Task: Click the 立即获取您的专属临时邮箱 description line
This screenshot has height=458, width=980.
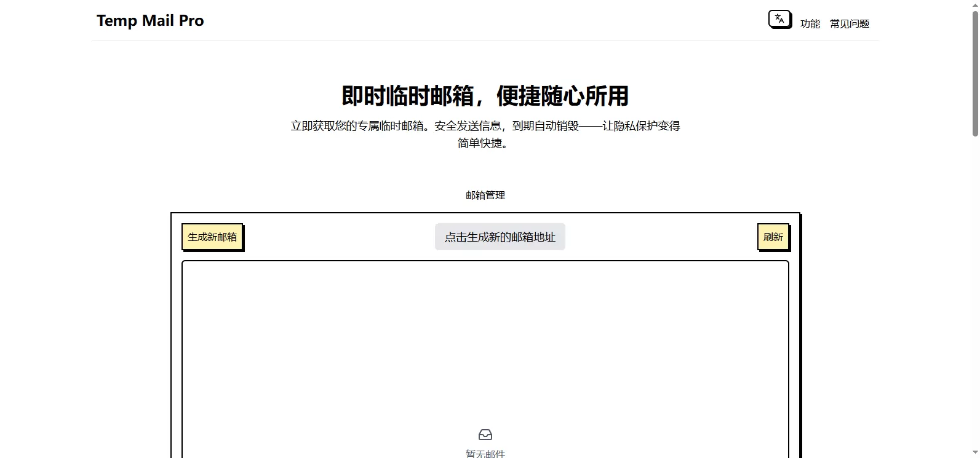Action: pos(485,126)
